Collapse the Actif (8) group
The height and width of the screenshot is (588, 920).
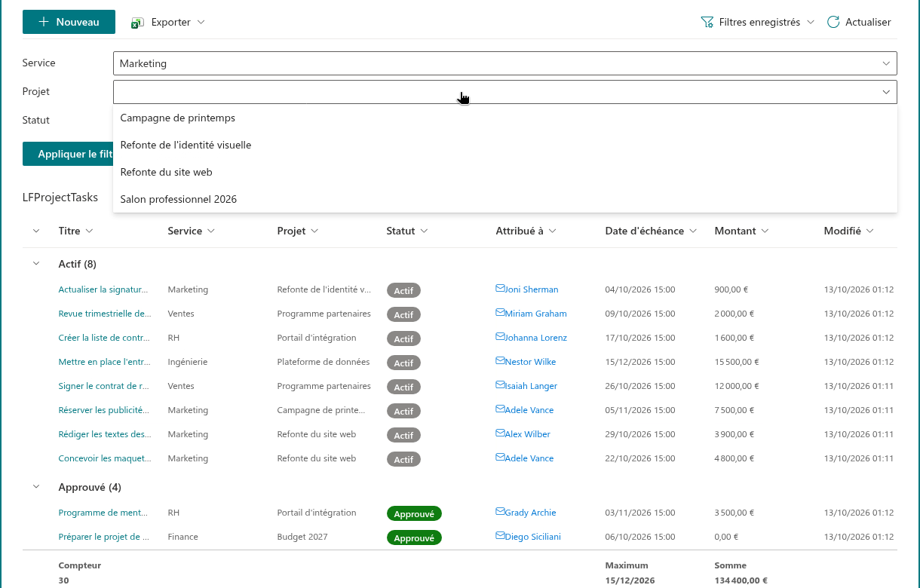[35, 264]
